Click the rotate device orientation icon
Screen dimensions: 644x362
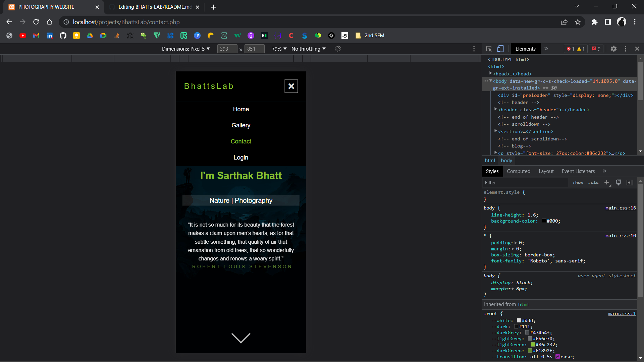pyautogui.click(x=338, y=49)
